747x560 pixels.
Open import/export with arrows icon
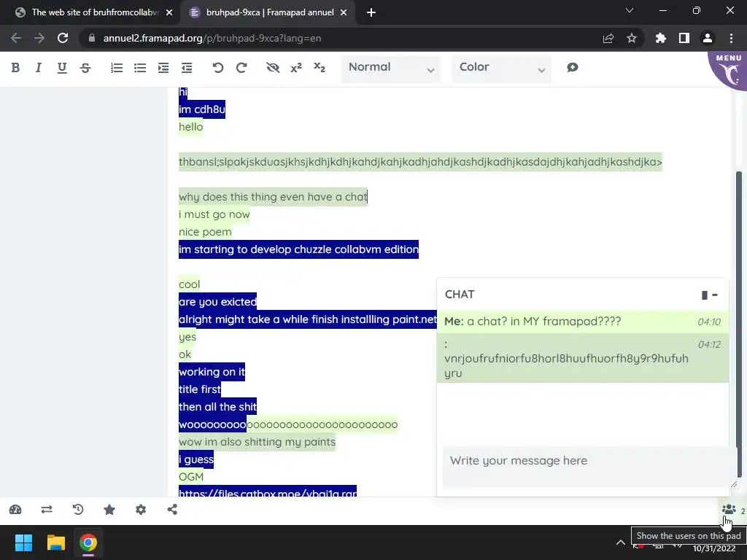click(47, 510)
